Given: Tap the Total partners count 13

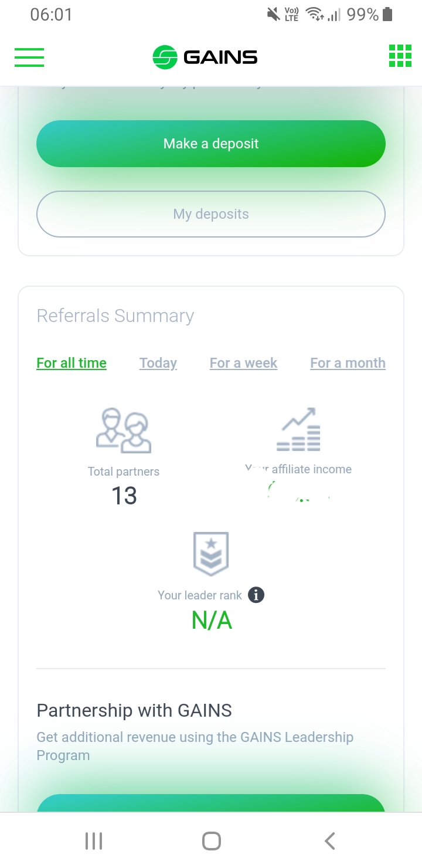Looking at the screenshot, I should 124,496.
